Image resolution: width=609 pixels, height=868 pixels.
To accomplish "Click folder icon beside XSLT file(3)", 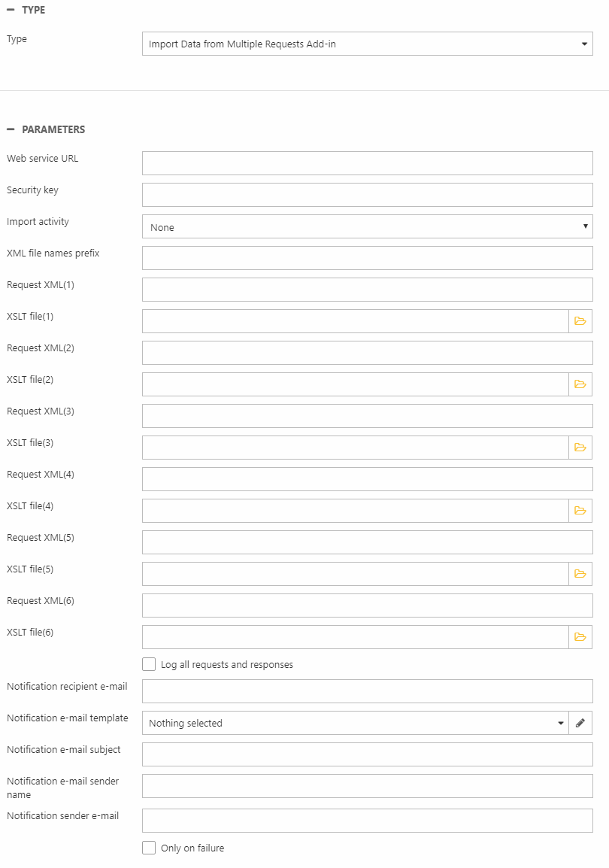I will tap(580, 448).
